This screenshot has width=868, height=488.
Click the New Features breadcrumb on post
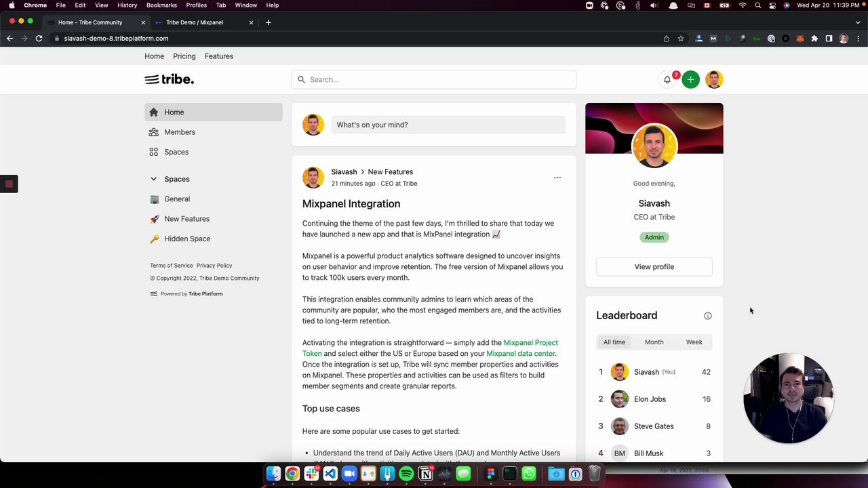pos(391,172)
